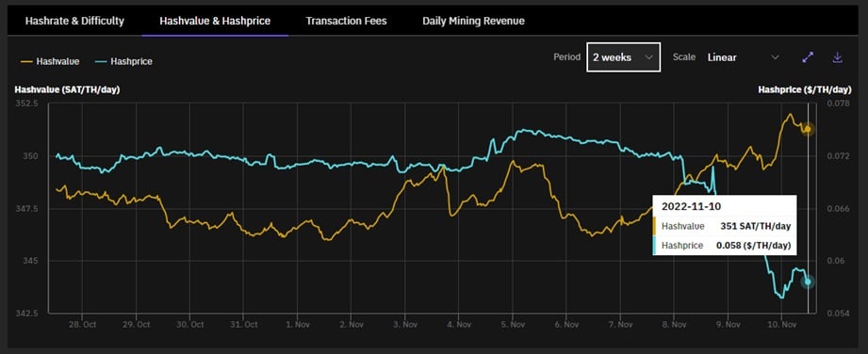The height and width of the screenshot is (354, 868).
Task: Click the yellow Hashvalue endpoint marker
Action: pos(808,129)
